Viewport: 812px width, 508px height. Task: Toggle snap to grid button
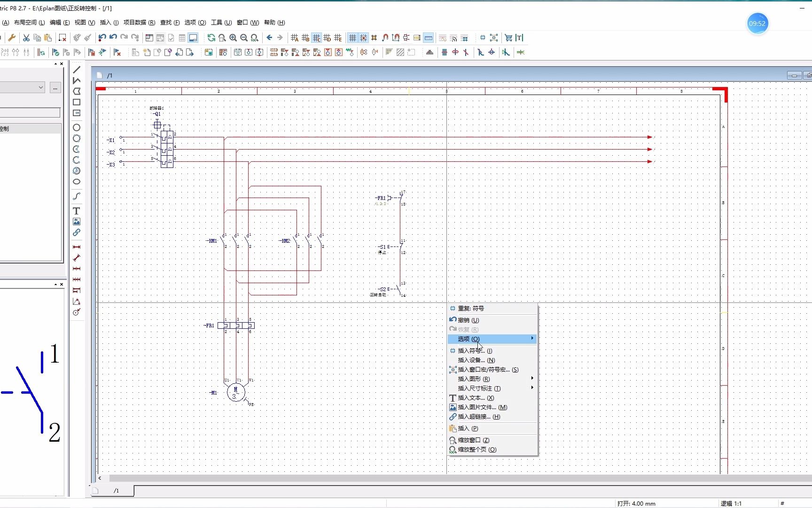tap(363, 38)
